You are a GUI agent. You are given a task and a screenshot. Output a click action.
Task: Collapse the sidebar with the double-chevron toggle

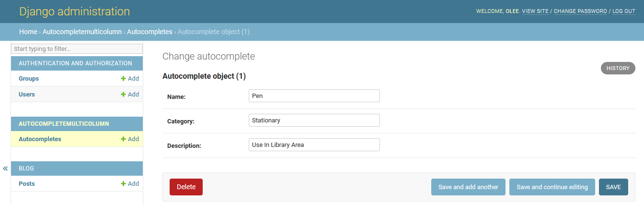coord(5,169)
